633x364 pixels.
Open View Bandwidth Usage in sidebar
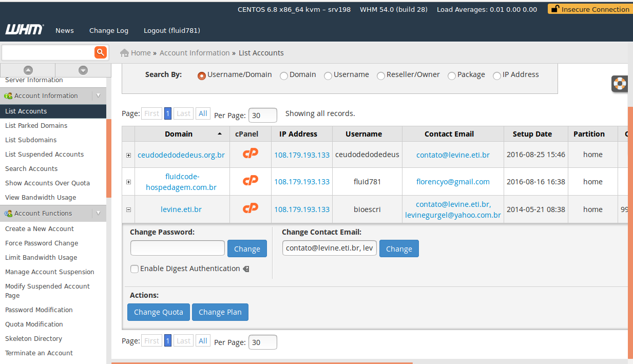coord(41,197)
